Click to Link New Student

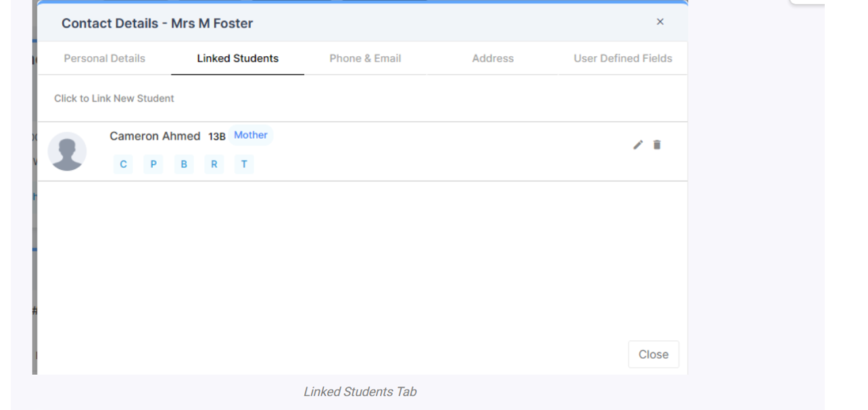(114, 98)
